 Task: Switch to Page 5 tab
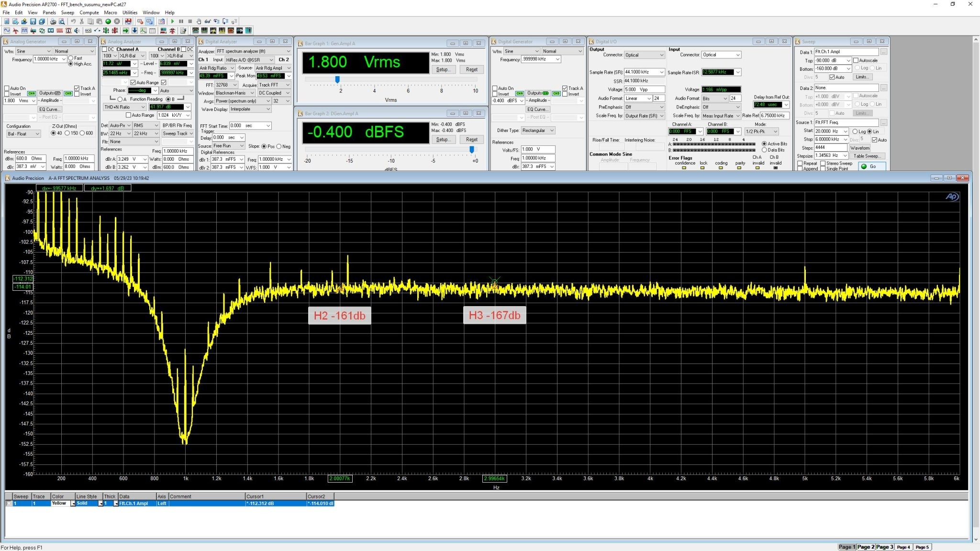(x=922, y=547)
